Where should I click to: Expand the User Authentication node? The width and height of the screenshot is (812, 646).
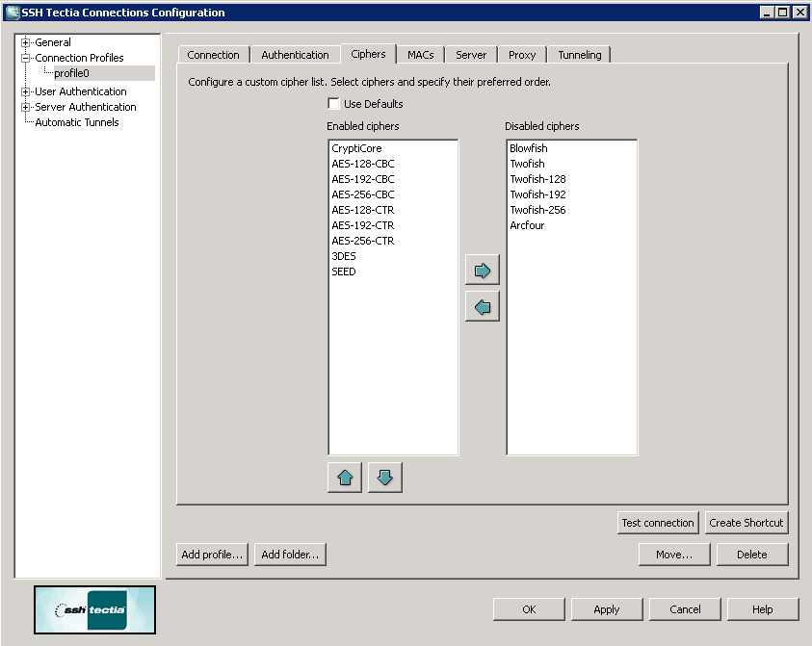[26, 91]
